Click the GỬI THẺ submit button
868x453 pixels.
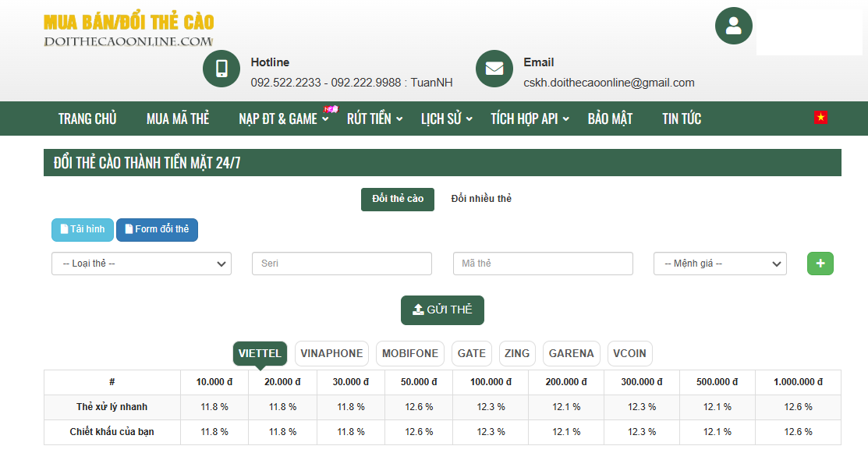pos(442,310)
